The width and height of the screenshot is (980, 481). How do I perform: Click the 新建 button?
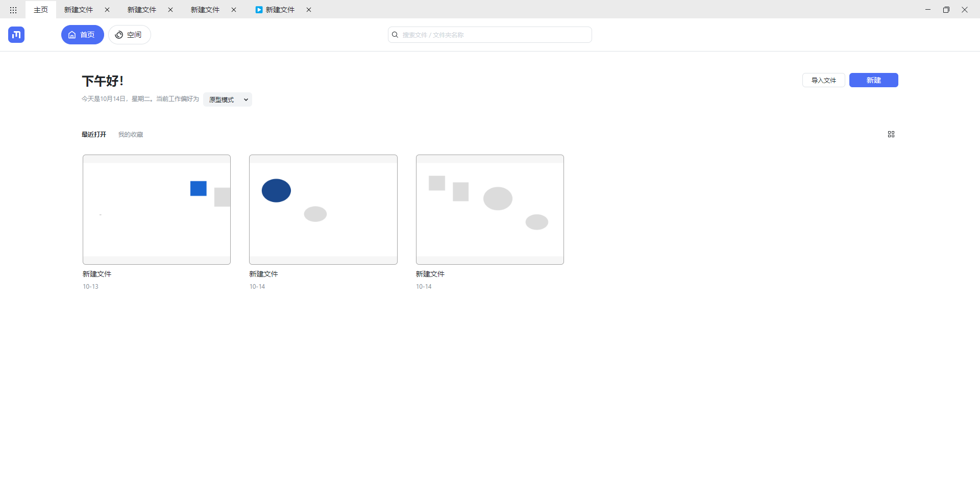click(873, 80)
